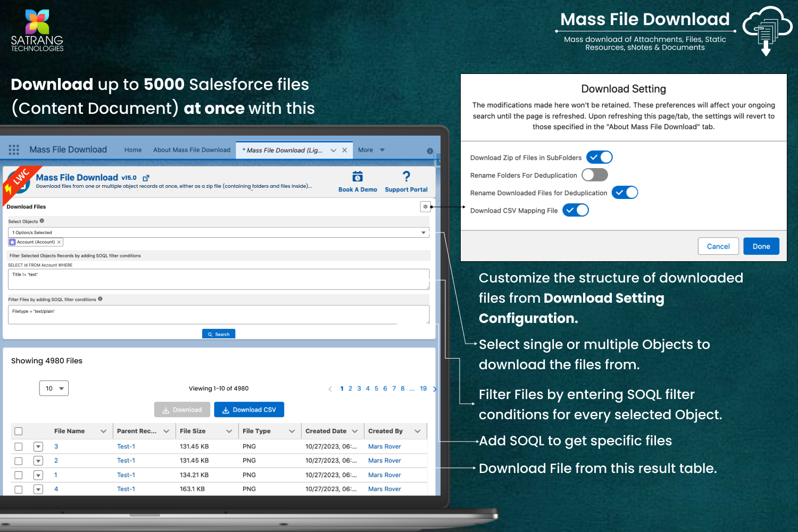Click info icon next to Select Objects
Image resolution: width=798 pixels, height=532 pixels.
pos(42,221)
